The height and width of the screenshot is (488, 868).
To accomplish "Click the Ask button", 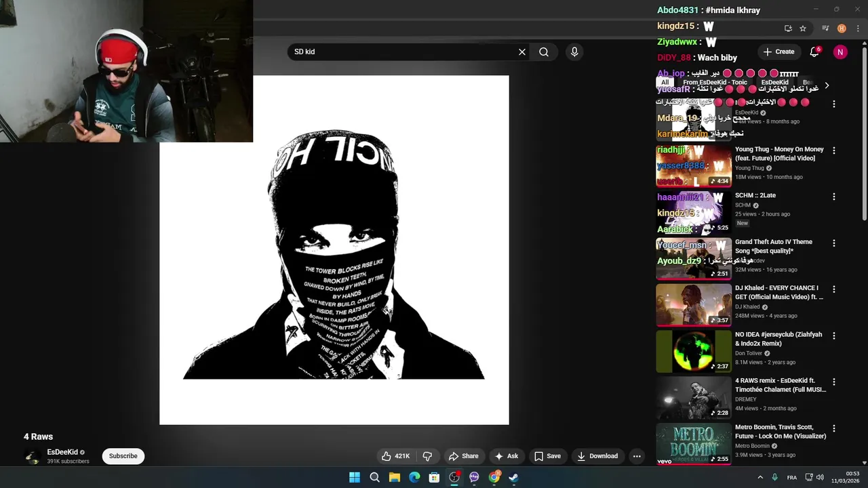I will pyautogui.click(x=507, y=456).
